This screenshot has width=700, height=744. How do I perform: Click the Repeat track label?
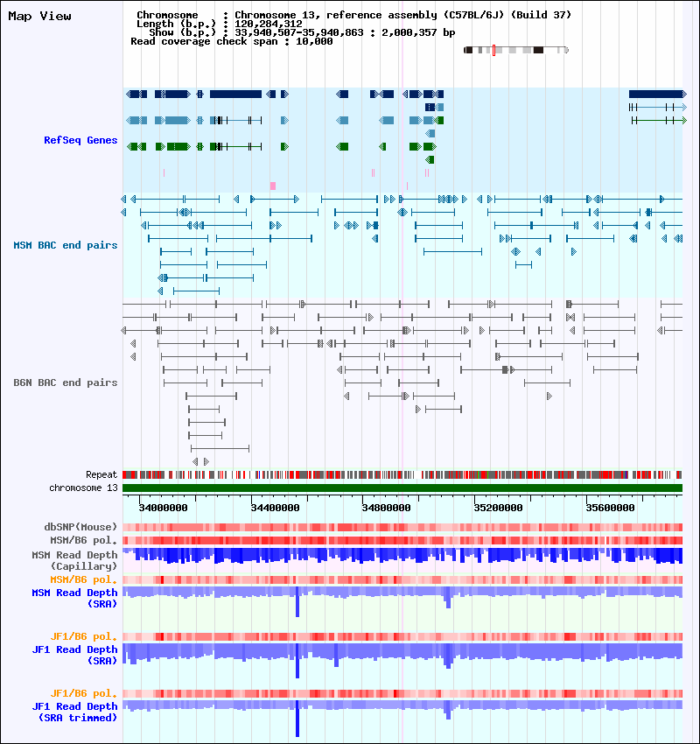(101, 474)
